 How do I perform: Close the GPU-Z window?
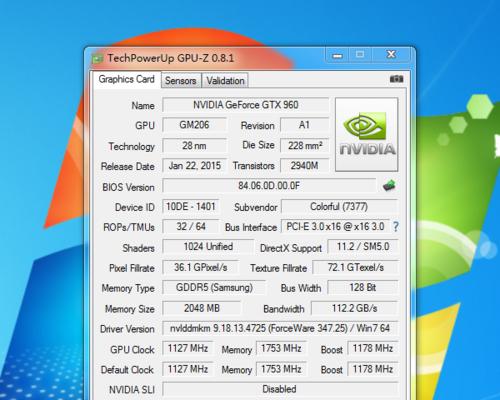[391, 55]
